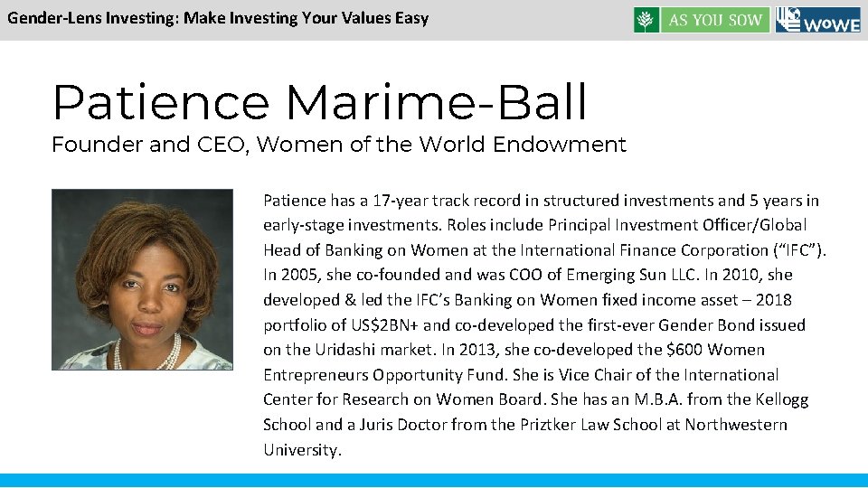868x488 pixels.
Task: Click the blue bar at slide bottom
Action: (434, 480)
